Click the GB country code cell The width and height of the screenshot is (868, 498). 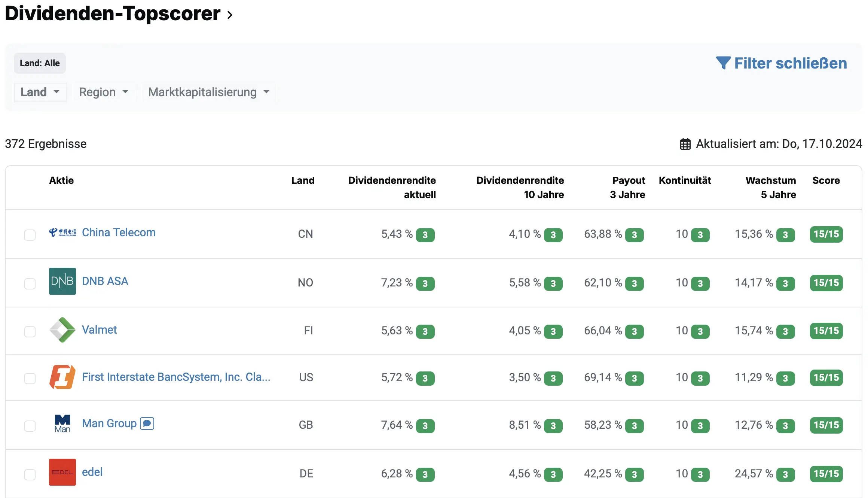tap(306, 425)
